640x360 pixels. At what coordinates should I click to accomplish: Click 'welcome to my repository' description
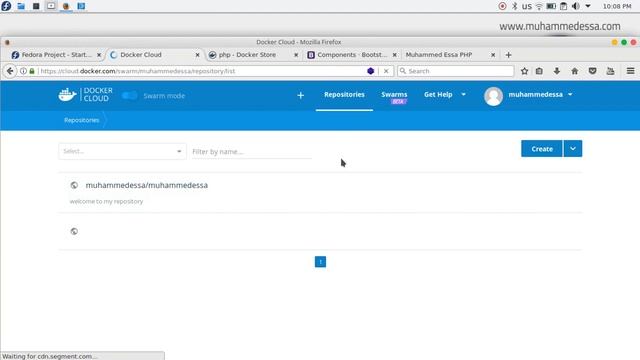coord(107,201)
